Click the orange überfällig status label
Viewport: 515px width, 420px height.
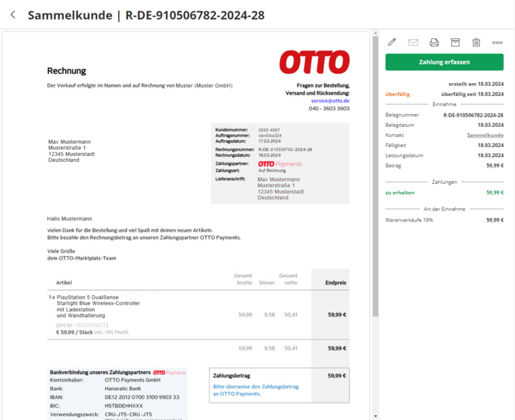pos(398,94)
